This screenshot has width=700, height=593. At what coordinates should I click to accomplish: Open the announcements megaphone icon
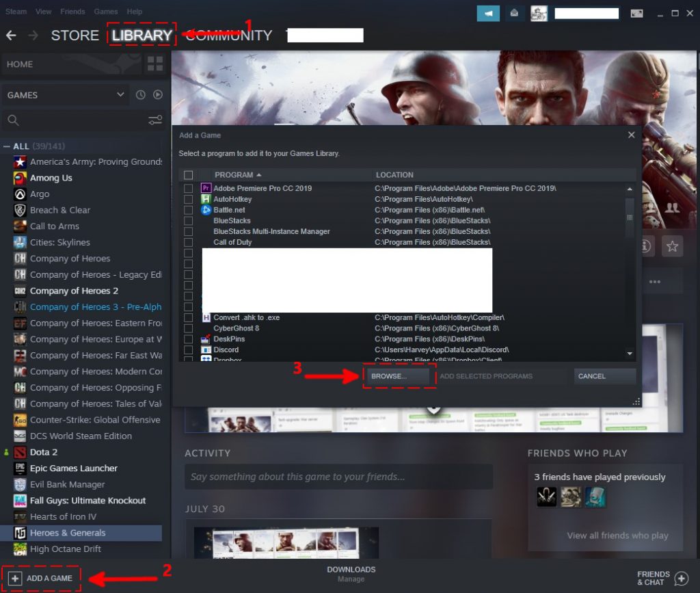click(488, 14)
